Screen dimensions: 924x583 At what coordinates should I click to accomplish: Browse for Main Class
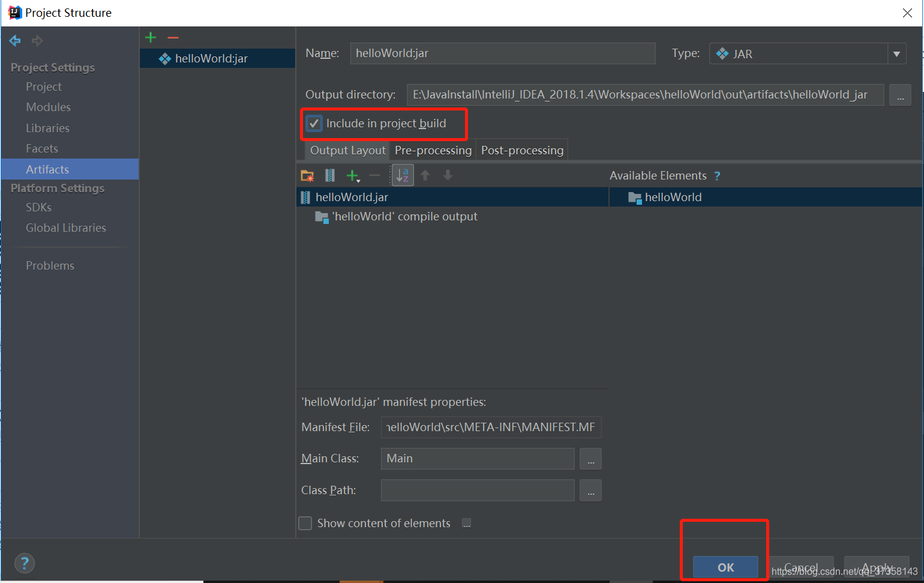[590, 459]
